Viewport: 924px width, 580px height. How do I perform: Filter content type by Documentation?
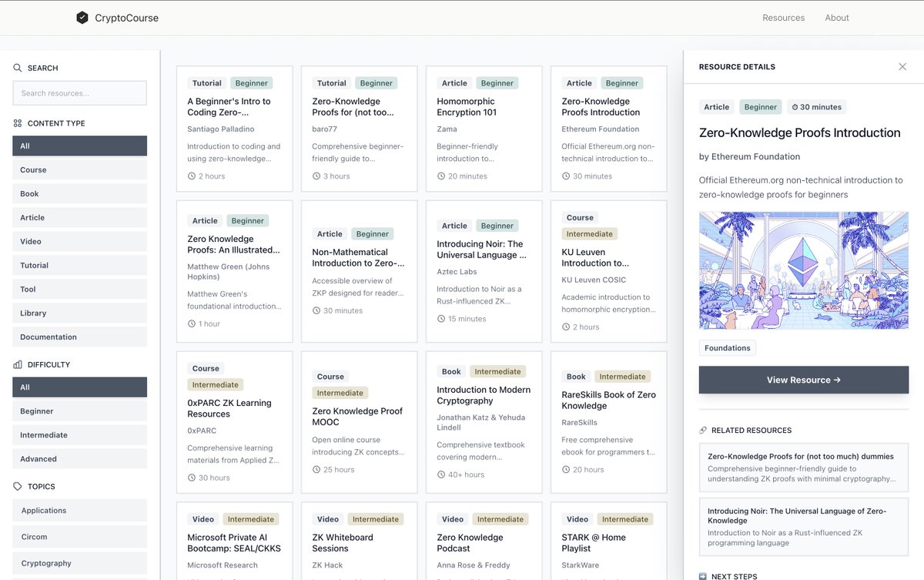tap(80, 337)
